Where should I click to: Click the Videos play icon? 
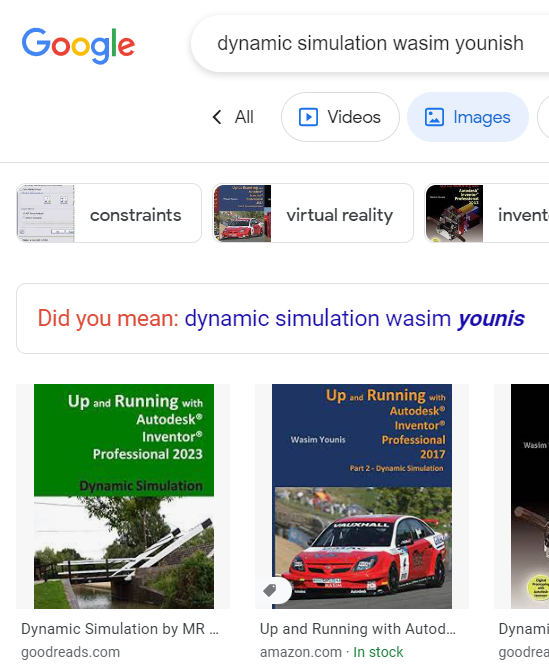click(308, 117)
